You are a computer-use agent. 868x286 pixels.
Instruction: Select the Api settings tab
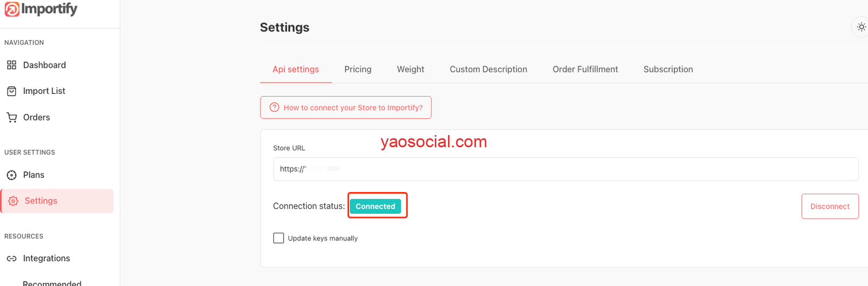296,69
